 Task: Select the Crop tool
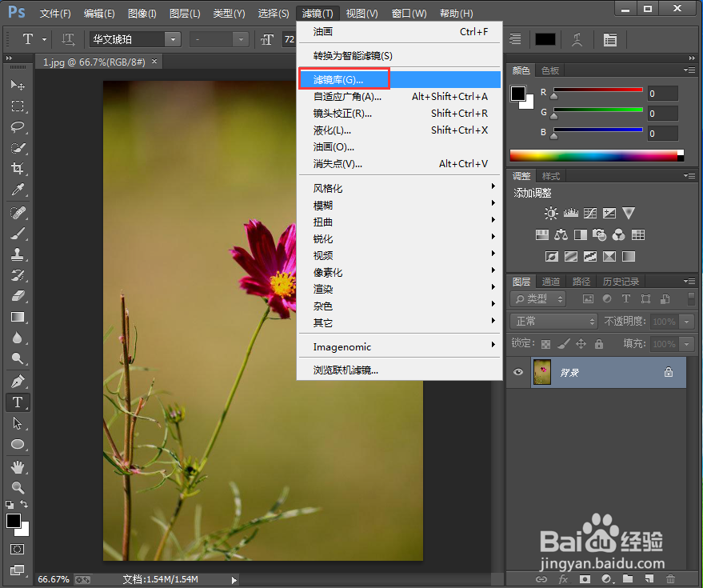click(x=18, y=168)
